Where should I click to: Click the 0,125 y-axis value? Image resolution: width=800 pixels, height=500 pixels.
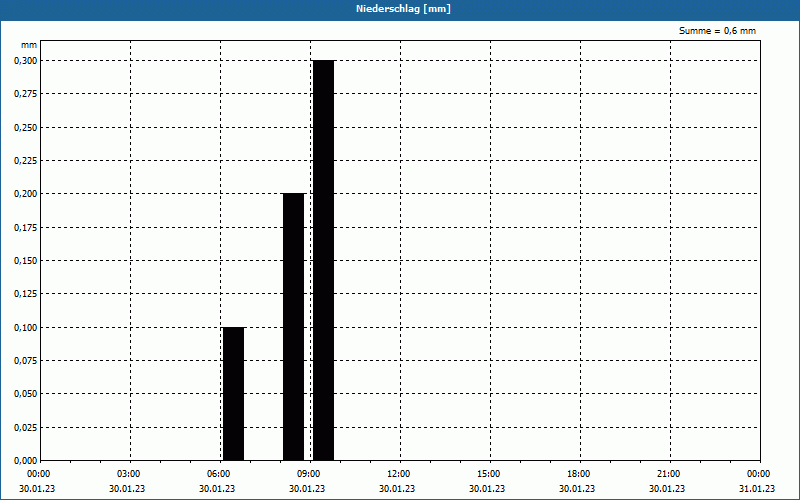[26, 294]
